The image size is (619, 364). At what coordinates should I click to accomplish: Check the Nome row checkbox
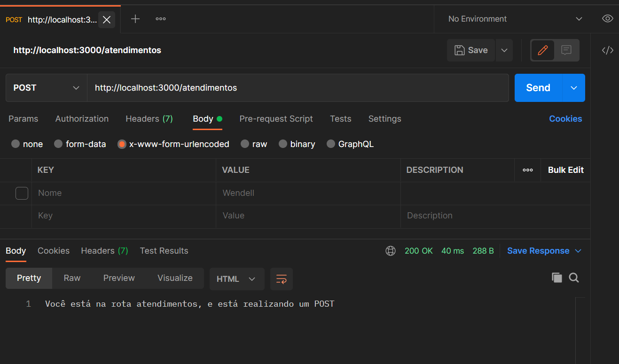(x=22, y=193)
